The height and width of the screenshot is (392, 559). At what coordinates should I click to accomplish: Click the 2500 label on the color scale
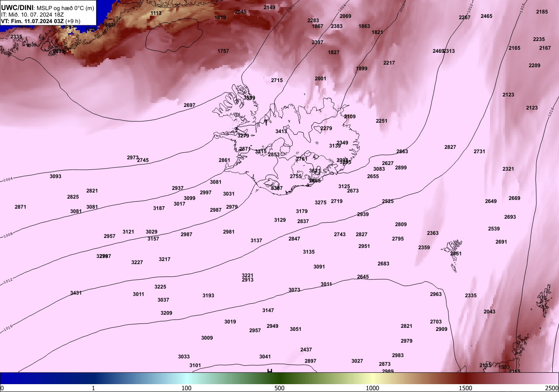pos(552,388)
